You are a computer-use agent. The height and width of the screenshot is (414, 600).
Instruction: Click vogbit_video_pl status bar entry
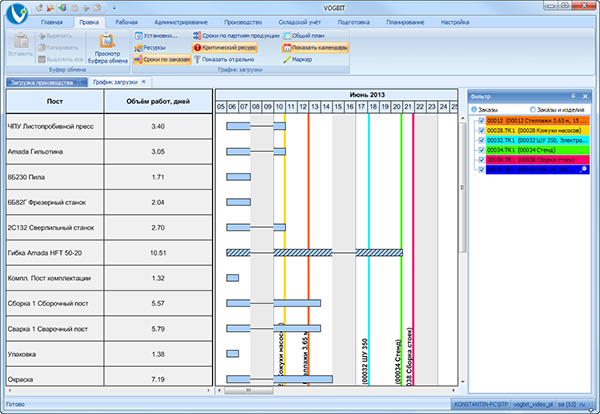533,404
